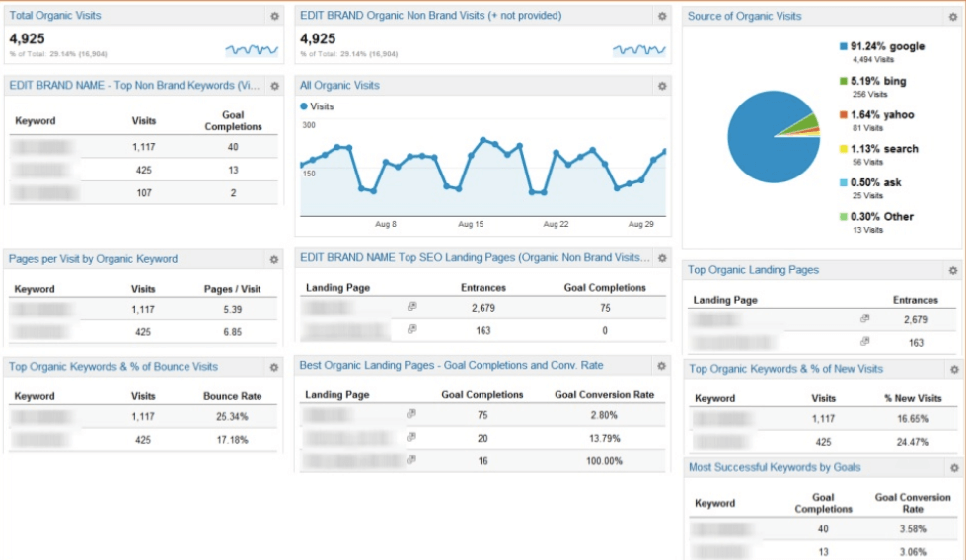Select the google blue legend swatch
The height and width of the screenshot is (560, 966).
pyautogui.click(x=844, y=46)
